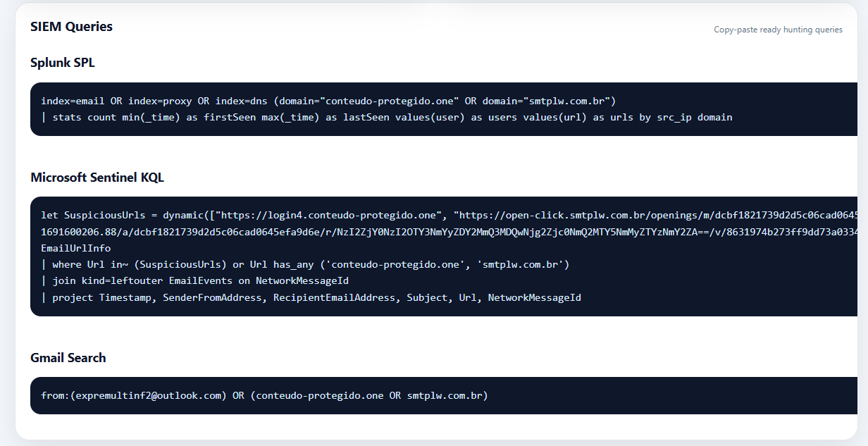868x446 pixels.
Task: Click the "Microsoft Sentinel KQL" heading
Action: [x=97, y=178]
